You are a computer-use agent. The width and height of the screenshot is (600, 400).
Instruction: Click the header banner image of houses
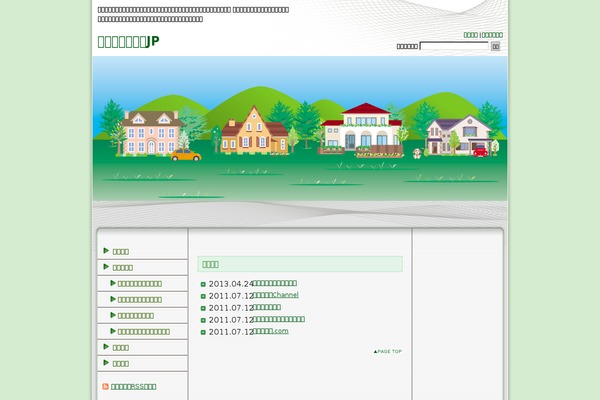tap(300, 128)
